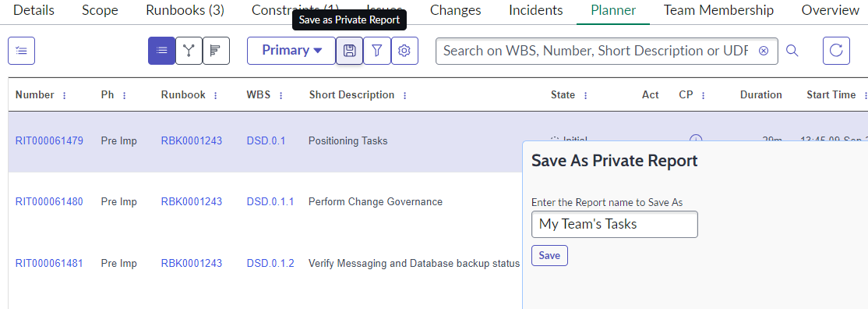
Task: Switch to list view icon
Action: click(x=161, y=51)
